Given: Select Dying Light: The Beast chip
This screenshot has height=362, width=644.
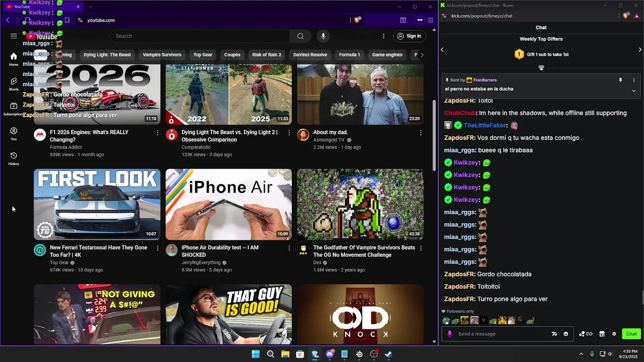Looking at the screenshot, I should (107, 55).
